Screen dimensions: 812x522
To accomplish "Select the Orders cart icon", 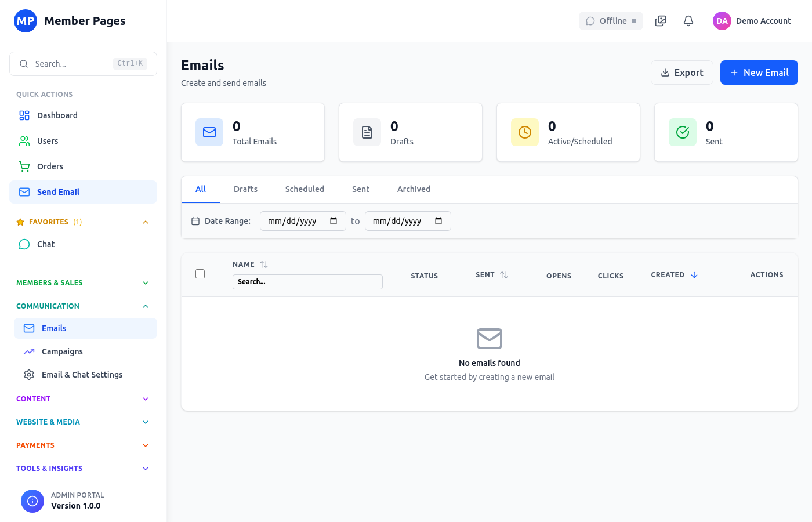I will click(24, 166).
